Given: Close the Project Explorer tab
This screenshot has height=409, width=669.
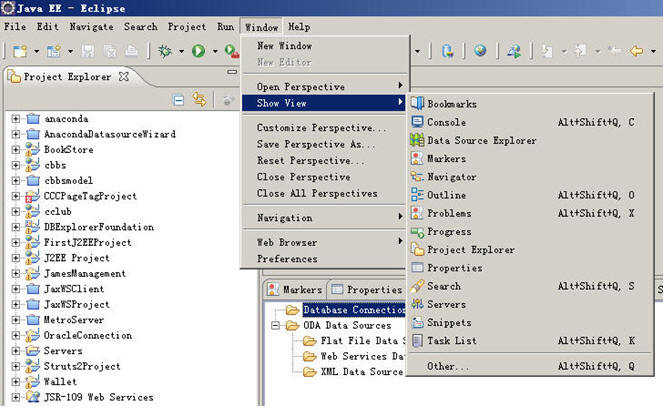Looking at the screenshot, I should [x=124, y=76].
